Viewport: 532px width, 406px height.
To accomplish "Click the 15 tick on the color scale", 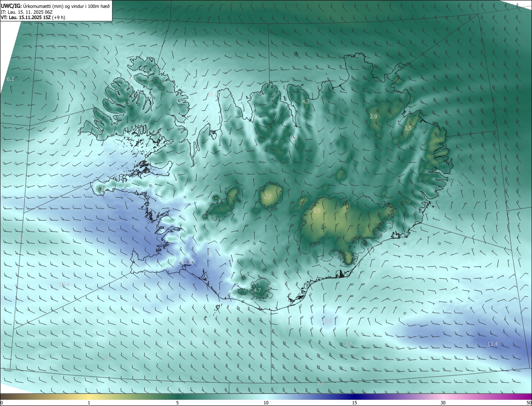I will (355, 403).
